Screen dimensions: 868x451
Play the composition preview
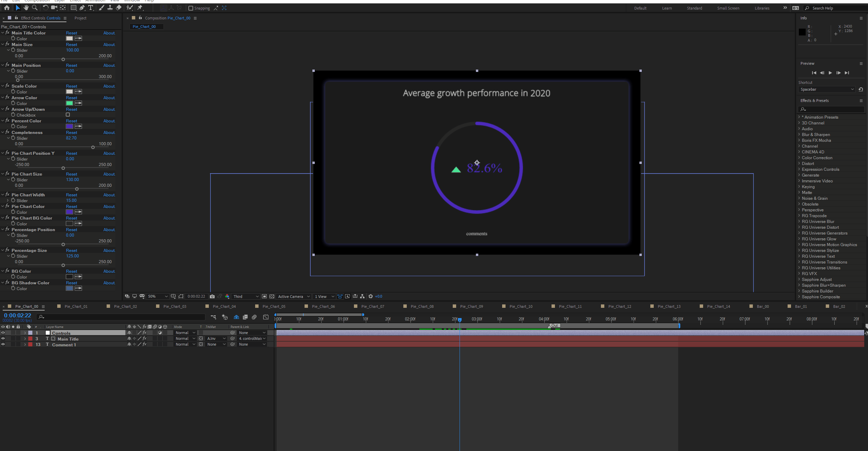830,73
